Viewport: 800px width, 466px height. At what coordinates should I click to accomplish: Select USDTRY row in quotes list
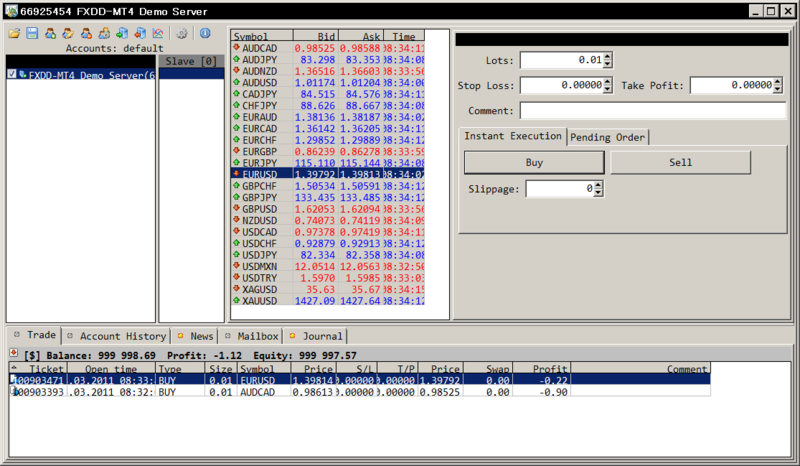[328, 278]
